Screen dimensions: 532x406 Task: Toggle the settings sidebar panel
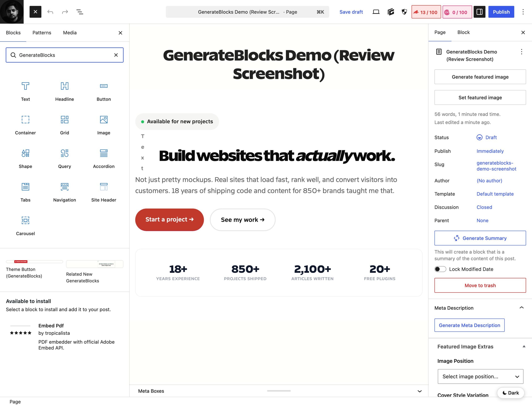pos(479,12)
